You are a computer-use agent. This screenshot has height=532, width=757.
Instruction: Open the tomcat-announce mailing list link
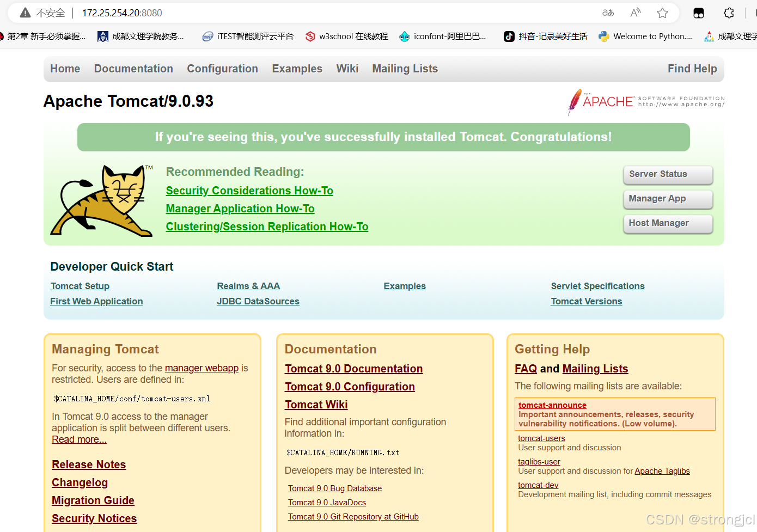point(552,405)
